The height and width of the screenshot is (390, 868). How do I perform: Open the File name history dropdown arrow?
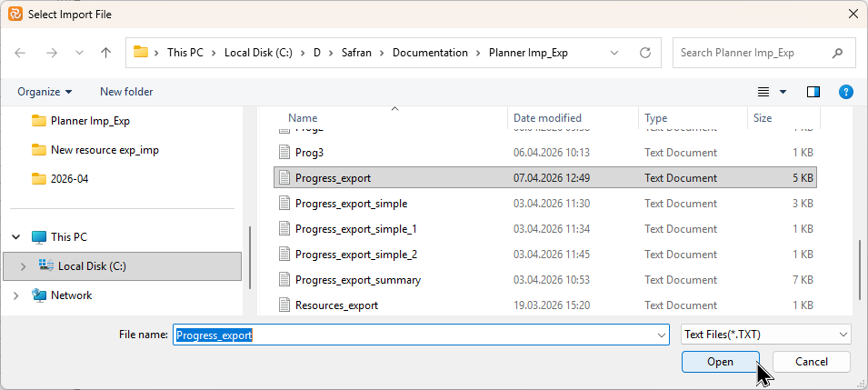pyautogui.click(x=661, y=335)
